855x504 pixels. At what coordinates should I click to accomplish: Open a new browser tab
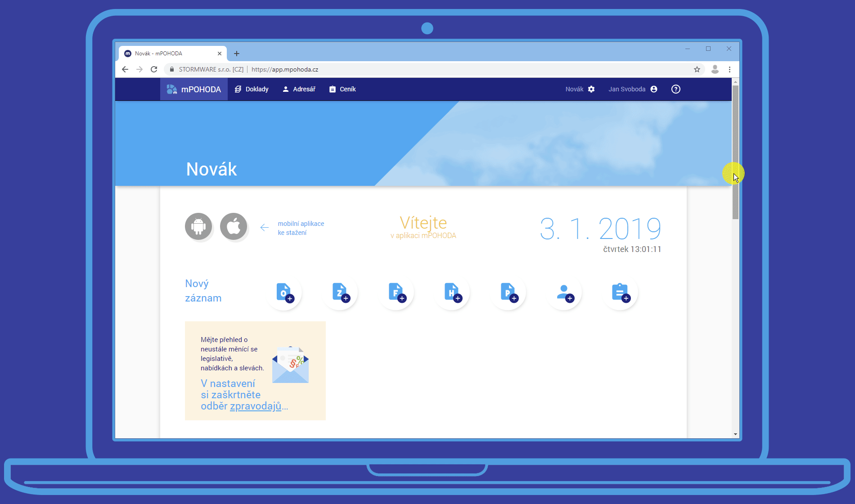tap(237, 54)
